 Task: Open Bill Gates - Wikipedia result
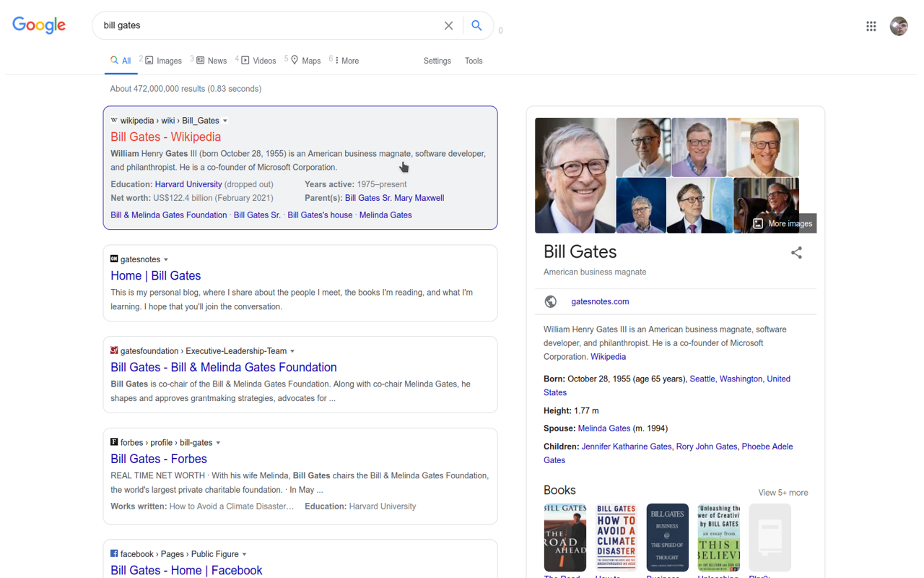(x=165, y=137)
